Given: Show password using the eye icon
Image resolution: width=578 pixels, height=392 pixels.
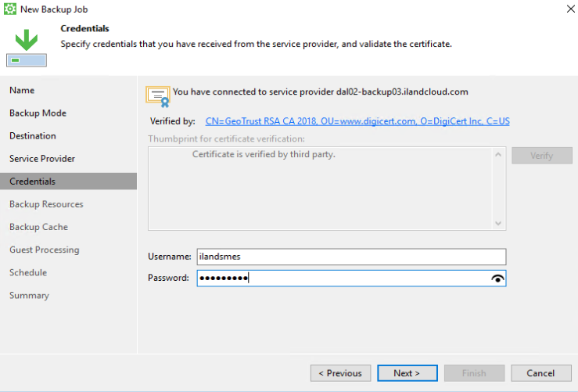Looking at the screenshot, I should [497, 279].
